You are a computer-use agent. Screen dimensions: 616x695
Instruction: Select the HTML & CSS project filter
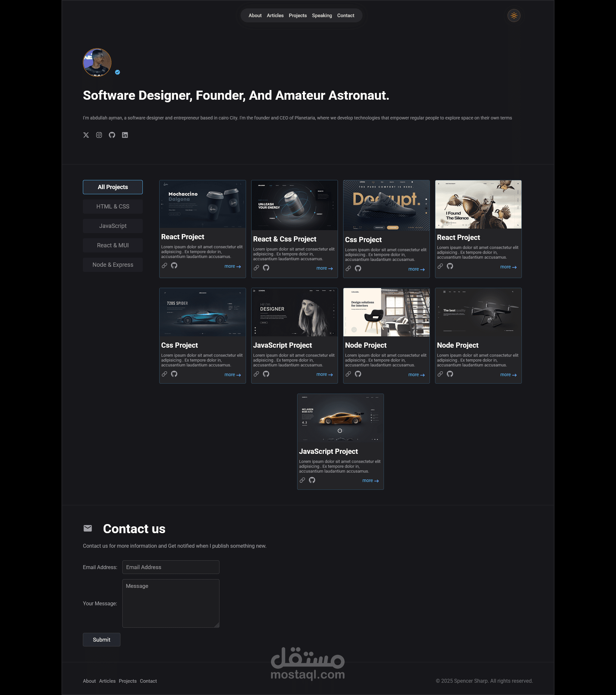pos(113,207)
